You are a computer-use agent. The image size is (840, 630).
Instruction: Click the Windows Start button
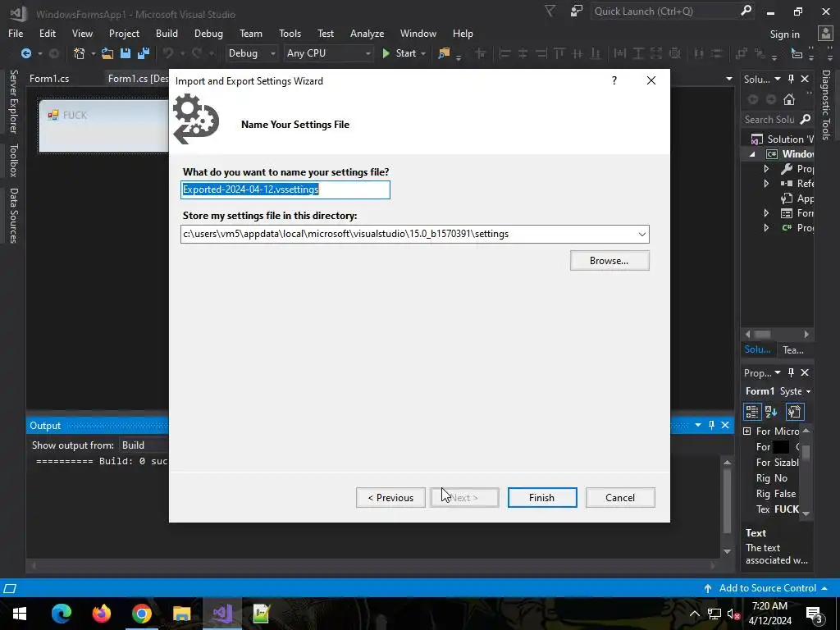[x=20, y=614]
